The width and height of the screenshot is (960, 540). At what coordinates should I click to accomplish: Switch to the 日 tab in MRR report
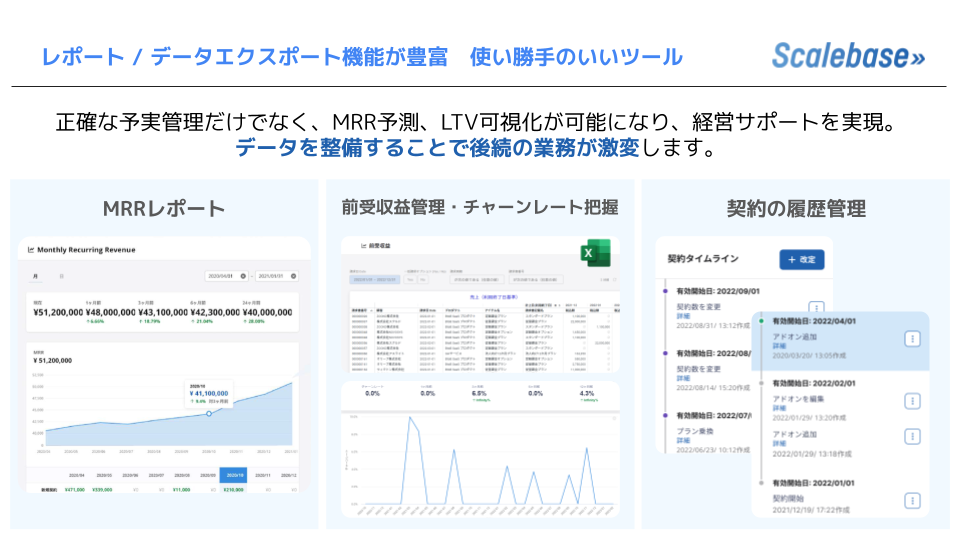[x=62, y=276]
